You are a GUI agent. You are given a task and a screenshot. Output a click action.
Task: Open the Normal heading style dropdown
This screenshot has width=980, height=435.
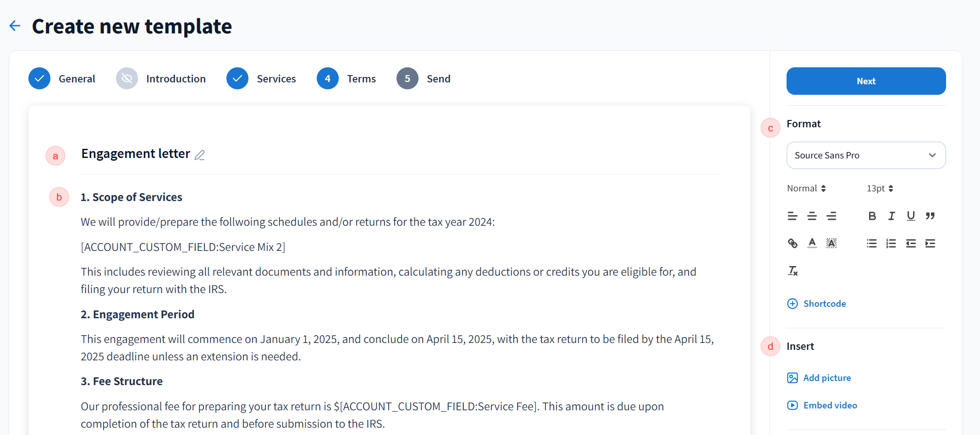[x=806, y=188]
